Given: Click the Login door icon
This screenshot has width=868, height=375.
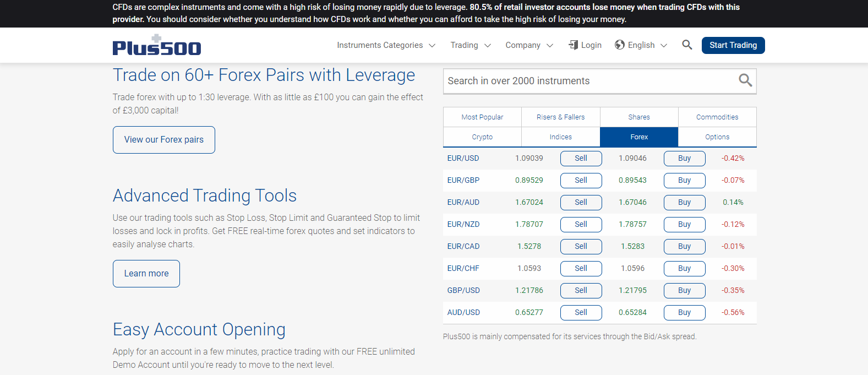Looking at the screenshot, I should point(573,45).
